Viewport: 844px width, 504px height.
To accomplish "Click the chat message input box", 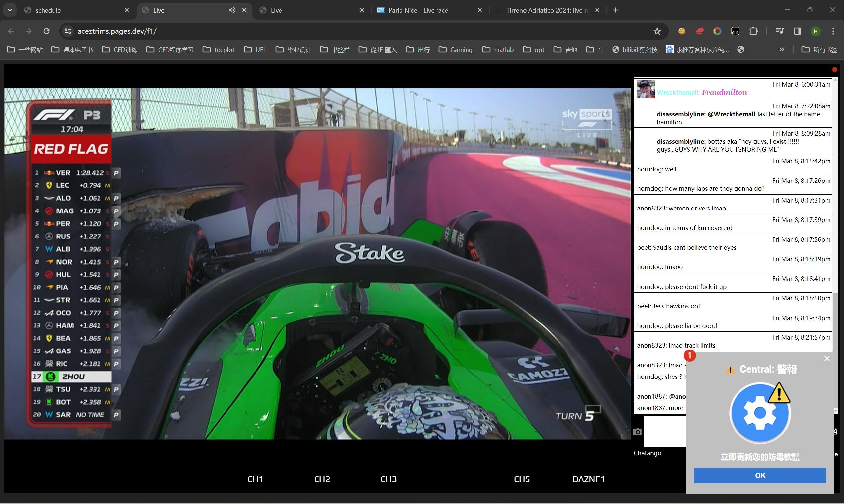I will point(665,431).
